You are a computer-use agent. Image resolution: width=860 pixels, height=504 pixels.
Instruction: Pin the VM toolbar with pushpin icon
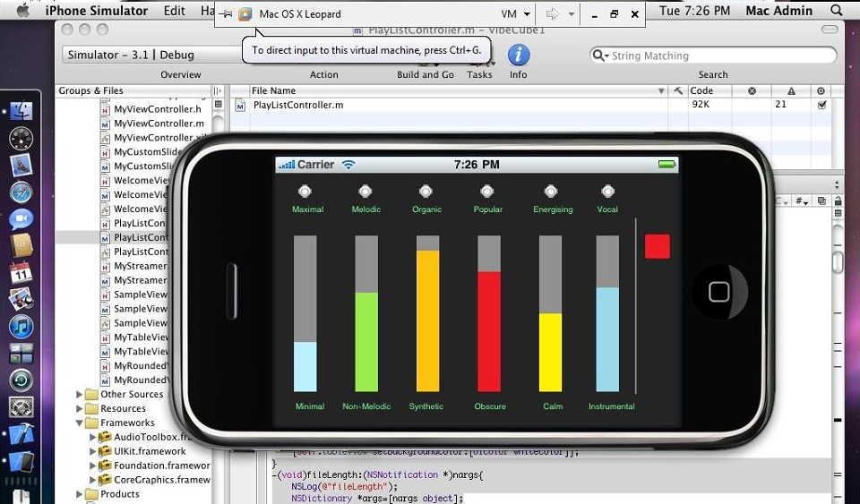(226, 14)
